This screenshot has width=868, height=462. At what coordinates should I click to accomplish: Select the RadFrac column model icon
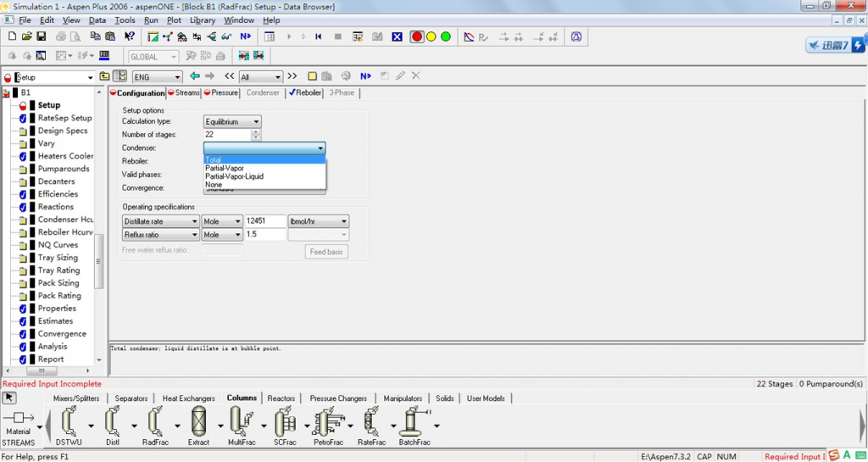(x=155, y=421)
